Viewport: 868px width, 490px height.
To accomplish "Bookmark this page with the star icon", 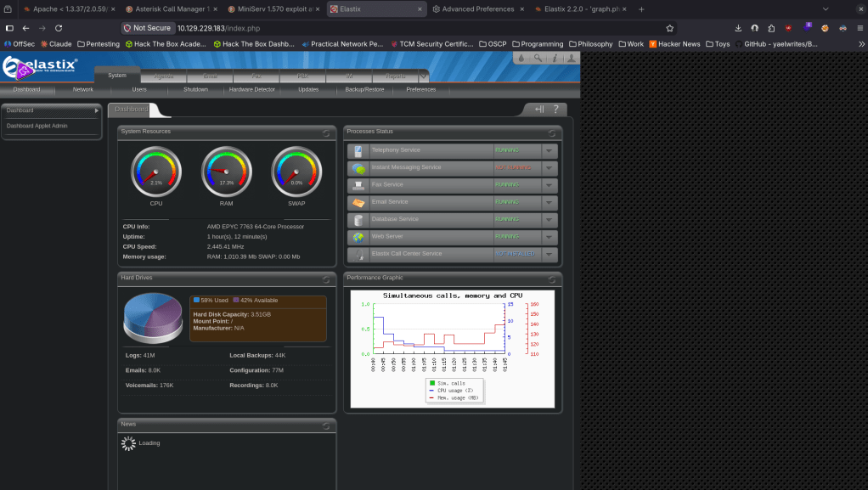I will pyautogui.click(x=669, y=27).
